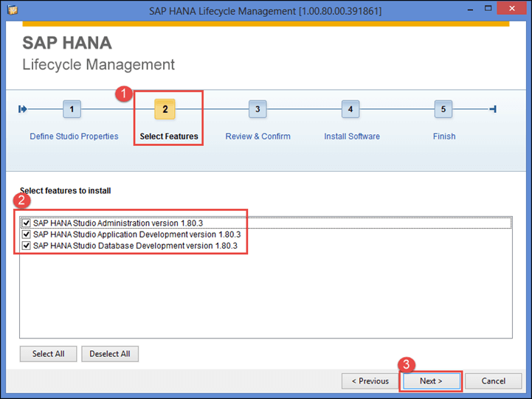
Task: Click the wizard end marker
Action: click(x=493, y=109)
